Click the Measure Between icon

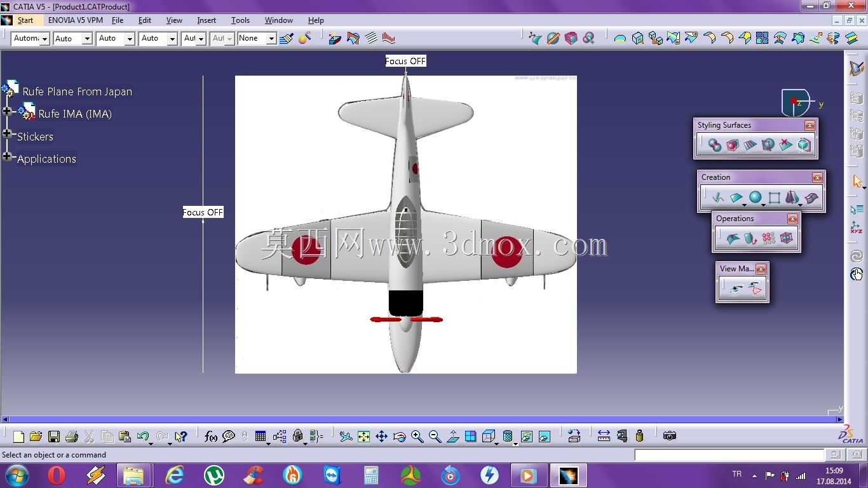[x=604, y=436]
